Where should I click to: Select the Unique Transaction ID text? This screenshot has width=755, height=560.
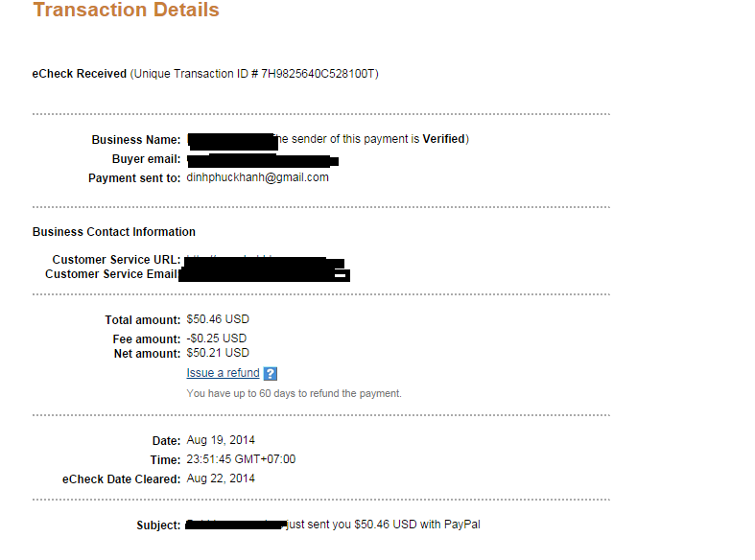coord(255,74)
